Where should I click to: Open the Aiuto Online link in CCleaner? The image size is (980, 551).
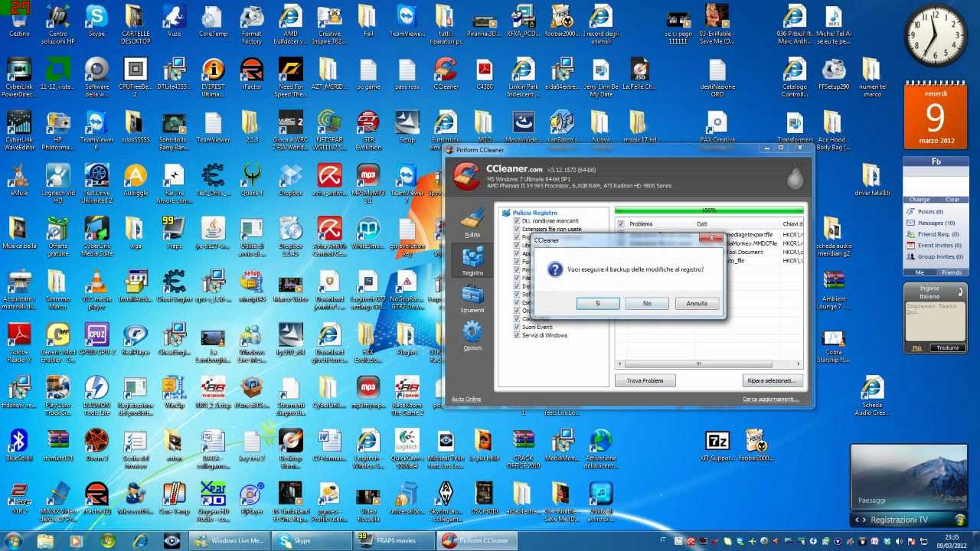[466, 399]
